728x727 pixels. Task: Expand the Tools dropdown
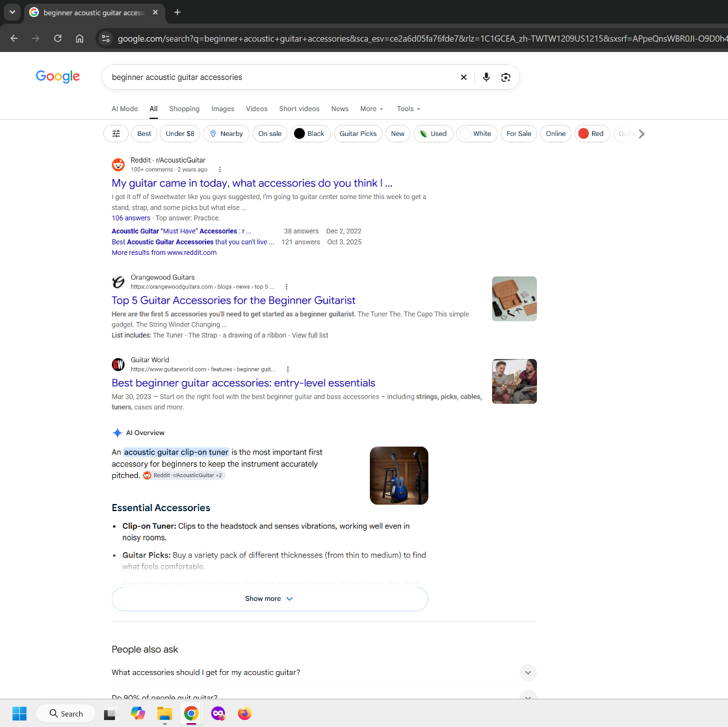(409, 109)
